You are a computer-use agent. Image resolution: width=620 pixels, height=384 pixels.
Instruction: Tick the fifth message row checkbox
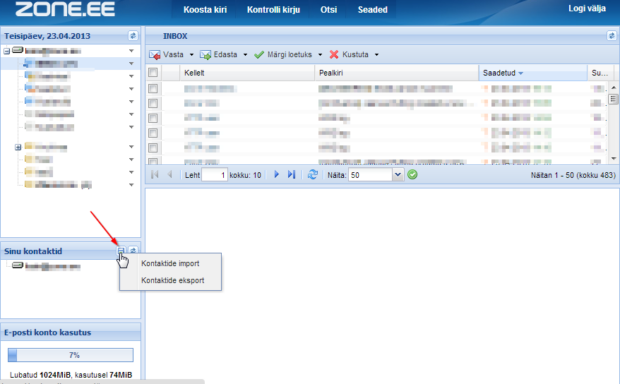tap(153, 148)
